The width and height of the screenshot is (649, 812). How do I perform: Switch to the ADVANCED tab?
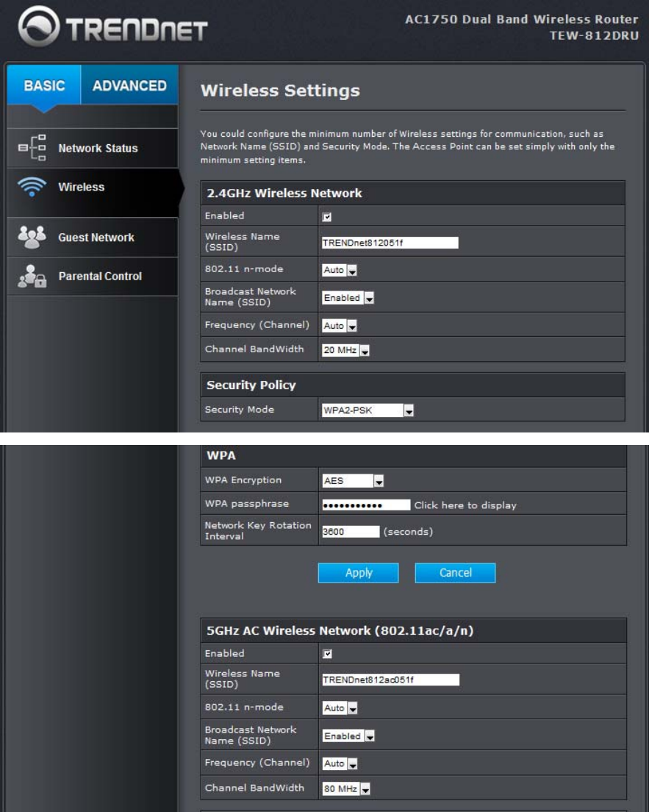coord(129,85)
